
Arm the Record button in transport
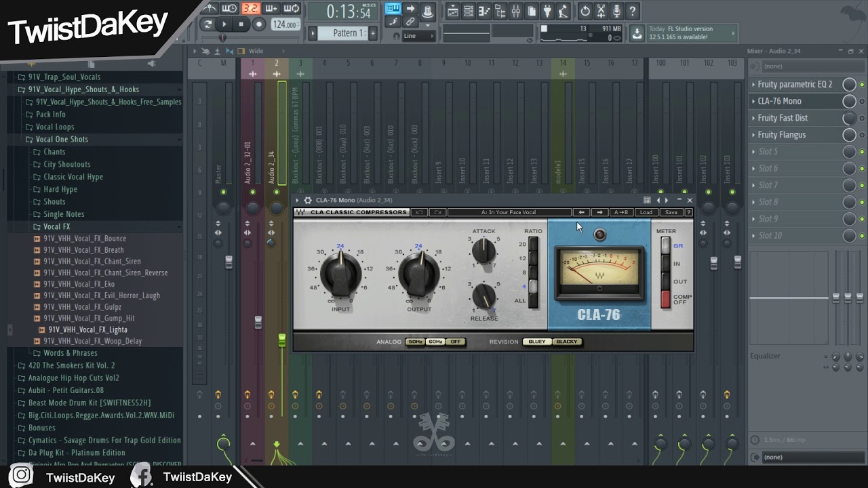click(x=258, y=24)
